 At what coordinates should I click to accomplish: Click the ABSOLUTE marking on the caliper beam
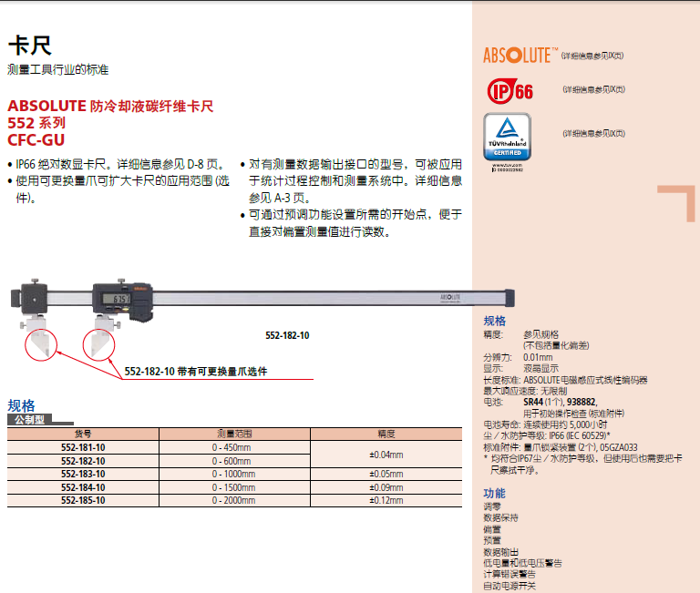click(x=455, y=296)
